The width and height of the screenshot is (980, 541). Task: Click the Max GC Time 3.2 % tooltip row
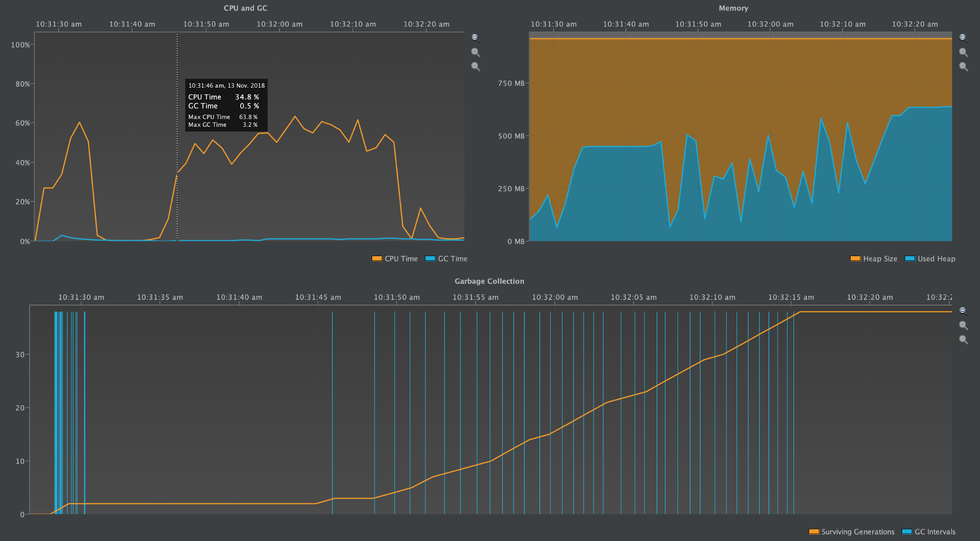[x=223, y=125]
